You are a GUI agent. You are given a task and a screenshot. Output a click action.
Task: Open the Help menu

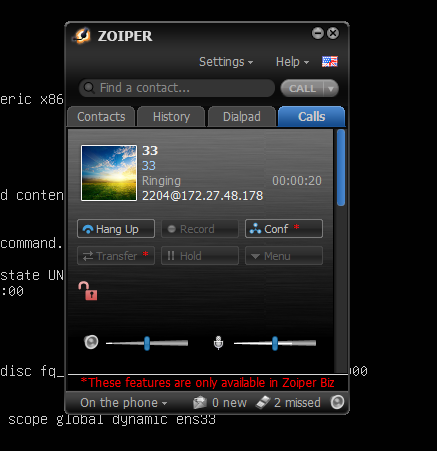pos(292,62)
